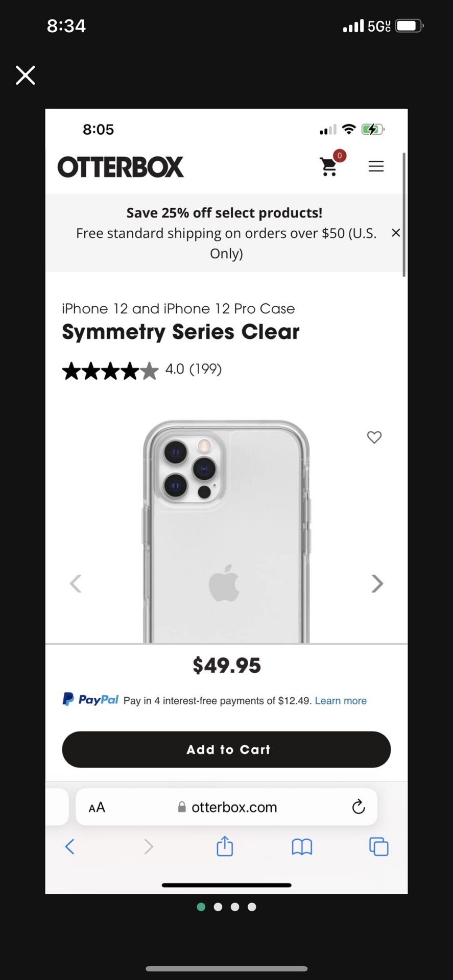Tap the Safari share icon
Image resolution: width=453 pixels, height=980 pixels.
225,846
